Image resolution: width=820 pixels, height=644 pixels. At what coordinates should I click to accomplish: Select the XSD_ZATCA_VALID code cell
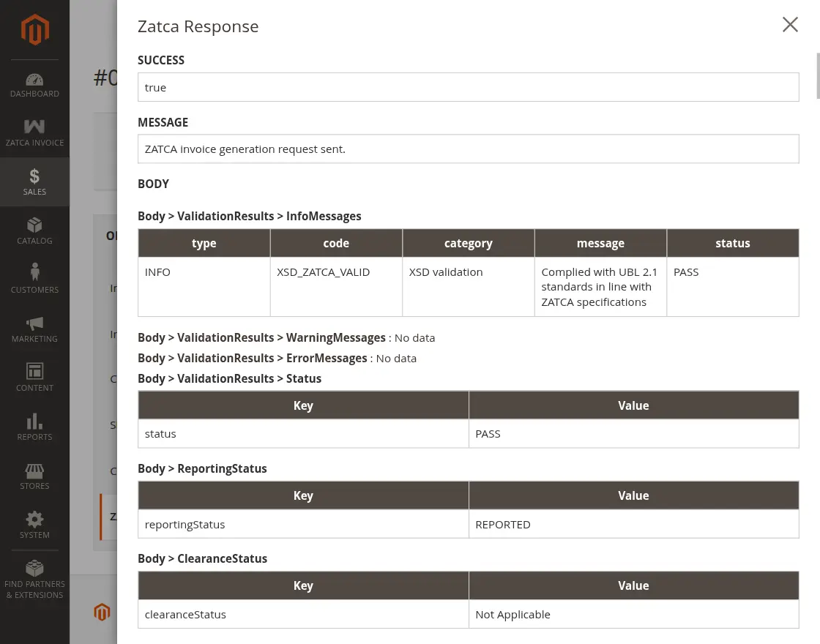(336, 286)
